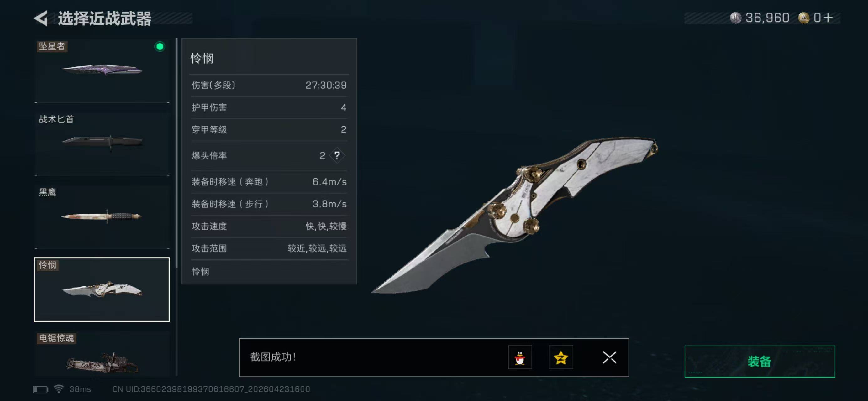Pick the 电锯惊魂 chainsaw weapon
Screen dimensions: 868x401
(x=102, y=353)
